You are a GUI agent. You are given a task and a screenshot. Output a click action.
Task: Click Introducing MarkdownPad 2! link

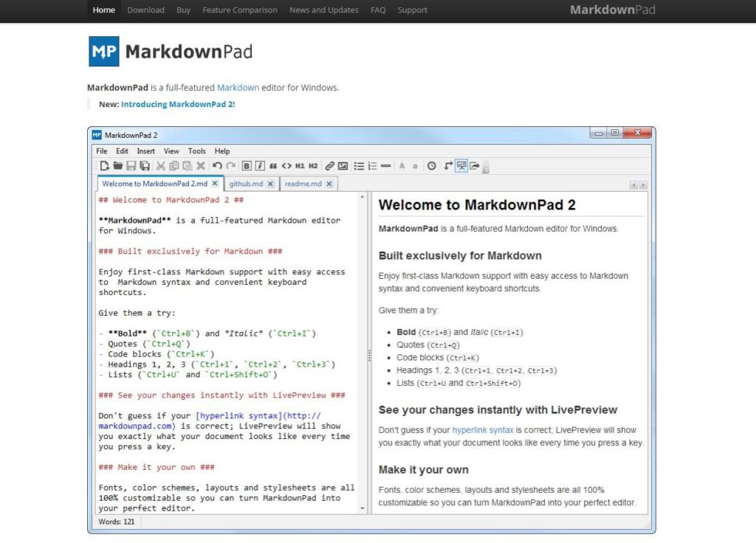tap(178, 104)
